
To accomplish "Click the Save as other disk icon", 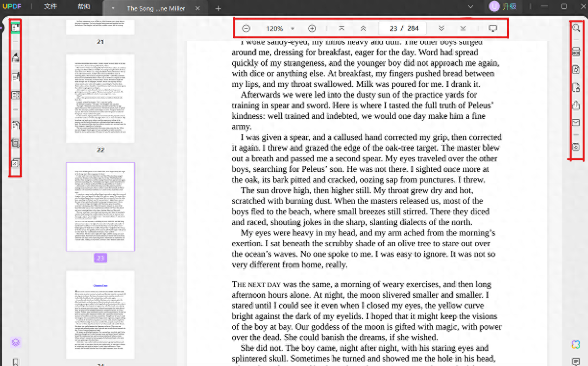I will coord(576,147).
